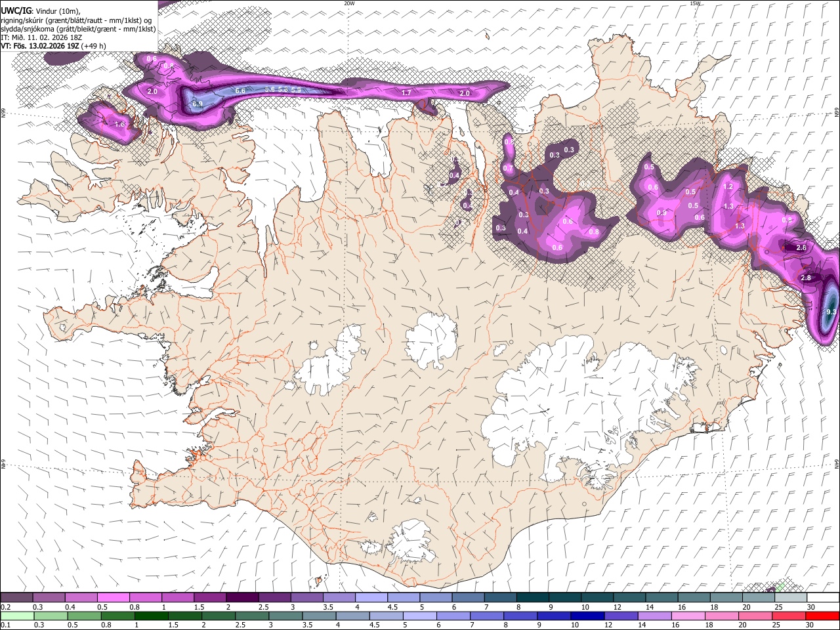Click the pale mint 0.1 swatch on rain scale

[17, 616]
